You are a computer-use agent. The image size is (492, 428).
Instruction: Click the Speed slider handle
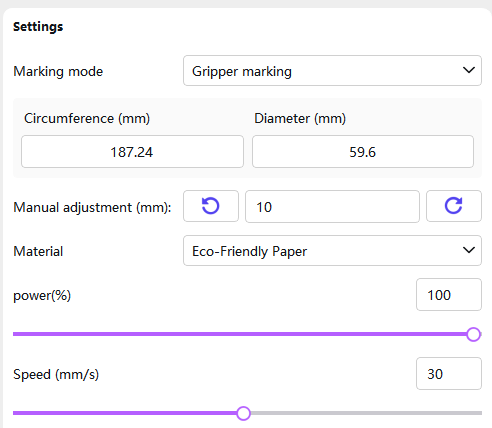(x=244, y=413)
